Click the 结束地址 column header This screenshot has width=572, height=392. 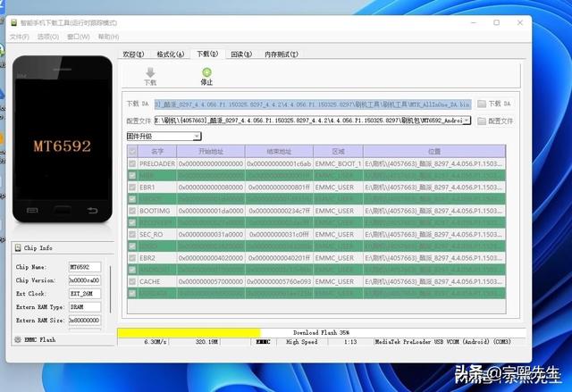(279, 151)
